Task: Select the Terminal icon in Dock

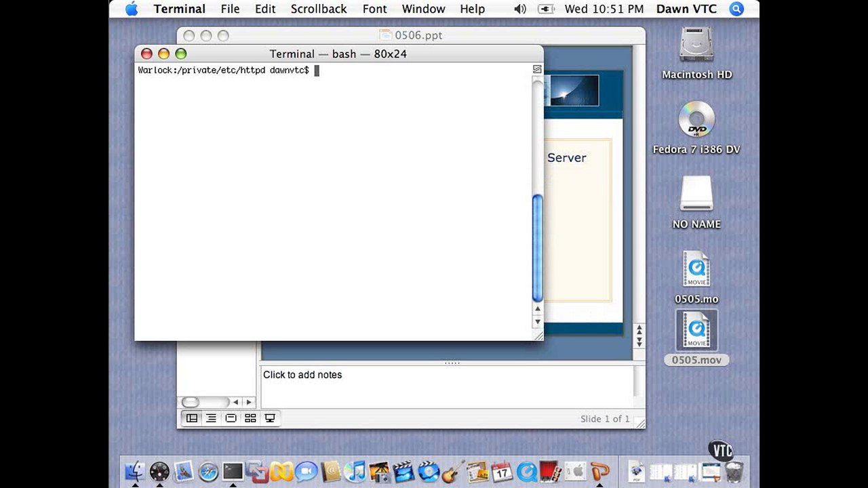Action: coord(233,471)
